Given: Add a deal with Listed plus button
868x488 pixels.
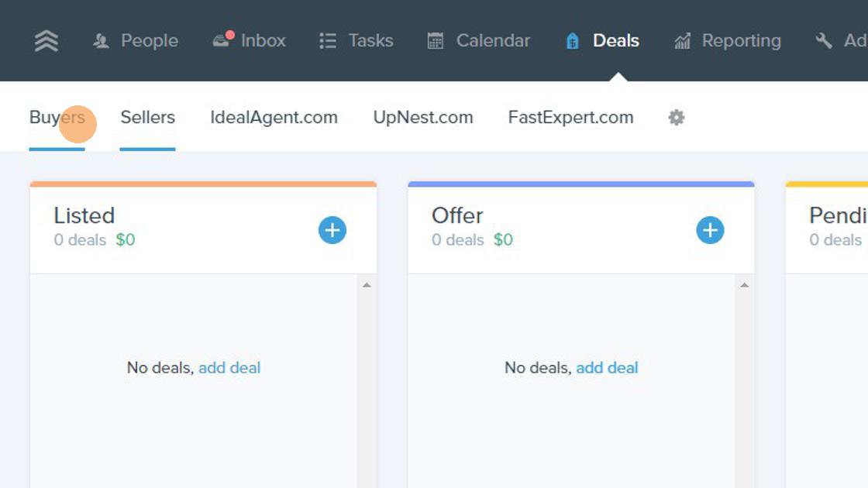Looking at the screenshot, I should click(x=332, y=230).
